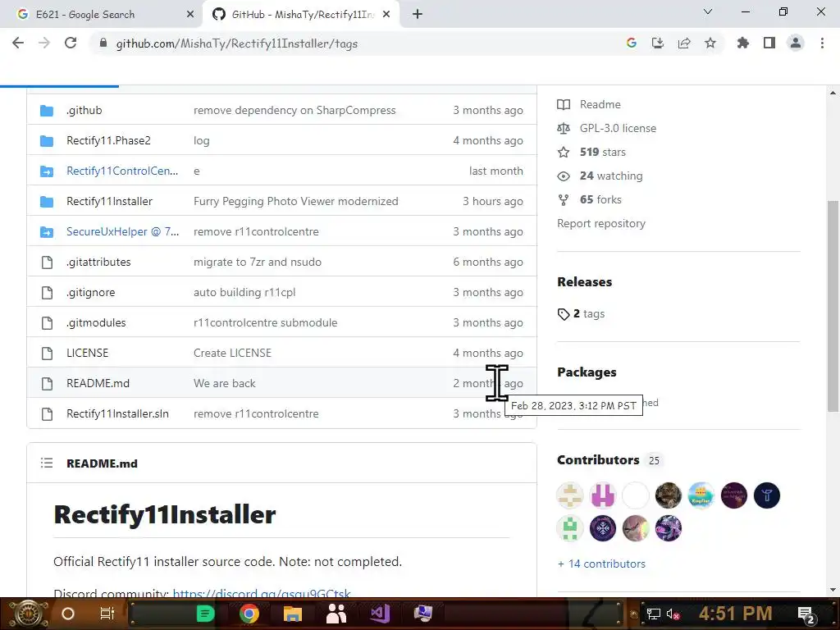Open 'r11controlcentre submodule' commit message
This screenshot has width=840, height=630.
click(x=265, y=323)
